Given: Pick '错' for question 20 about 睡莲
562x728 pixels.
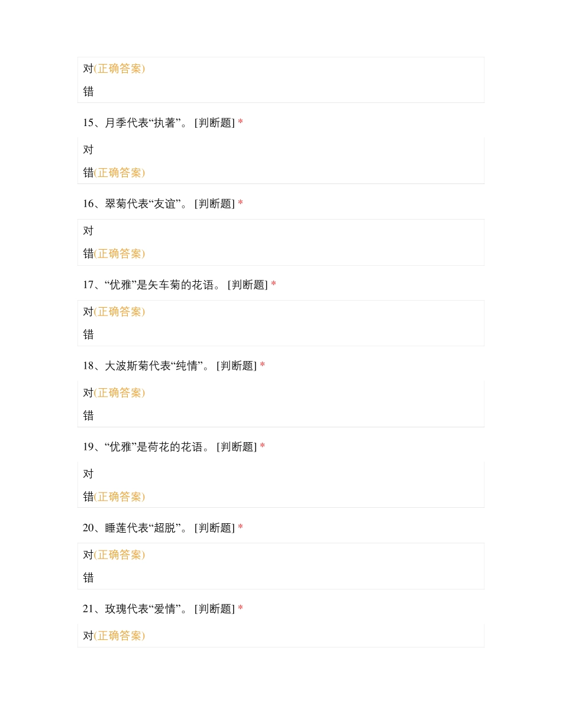Looking at the screenshot, I should (88, 578).
